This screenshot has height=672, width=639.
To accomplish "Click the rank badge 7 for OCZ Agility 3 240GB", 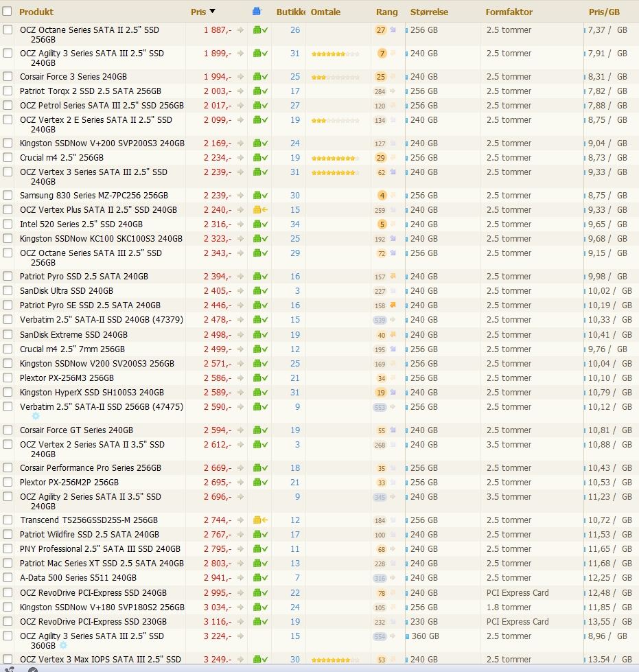I will [x=382, y=54].
